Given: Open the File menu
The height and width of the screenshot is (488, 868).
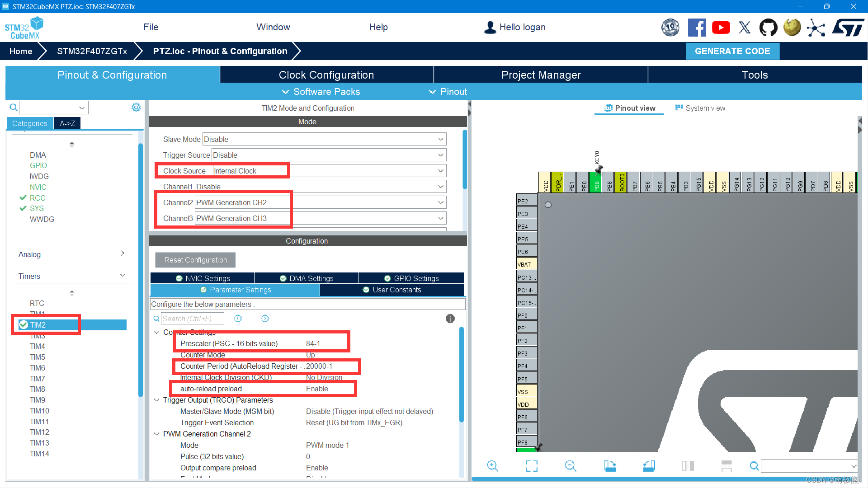Looking at the screenshot, I should click(x=151, y=27).
